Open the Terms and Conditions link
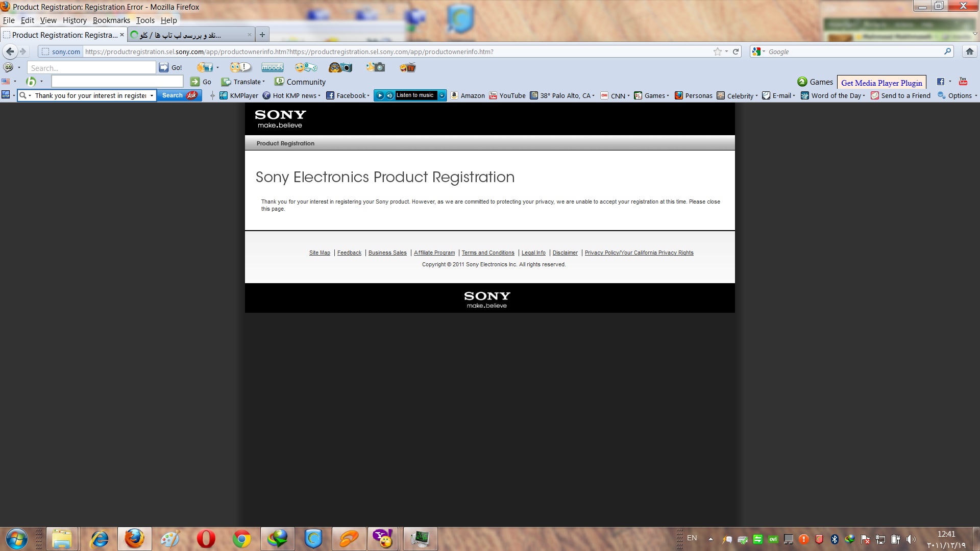The width and height of the screenshot is (980, 551). (x=488, y=253)
